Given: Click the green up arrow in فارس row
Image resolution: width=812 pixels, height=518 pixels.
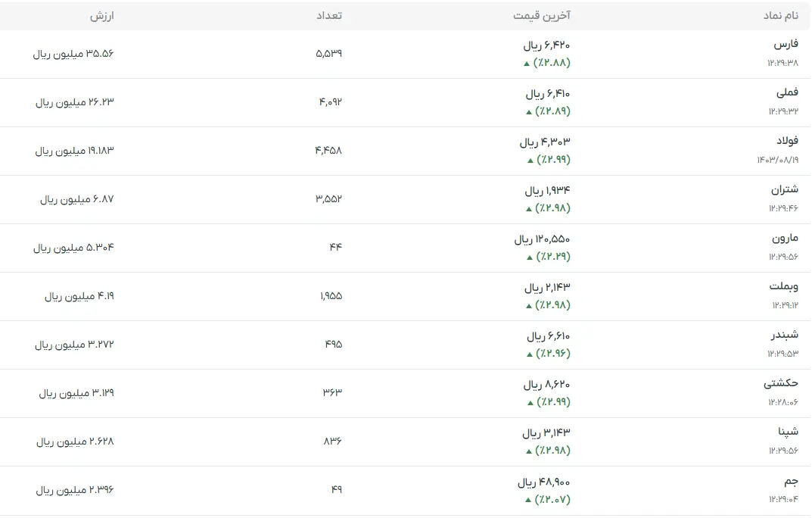Looking at the screenshot, I should 527,64.
